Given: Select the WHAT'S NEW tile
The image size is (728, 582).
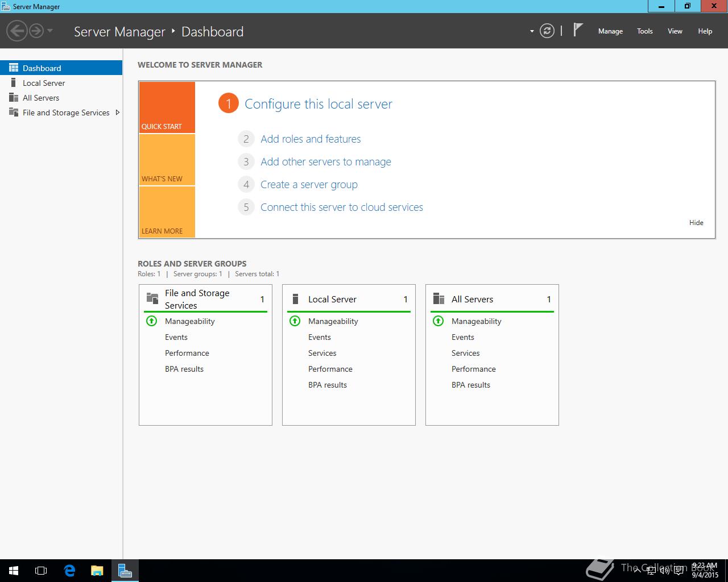Looking at the screenshot, I should pyautogui.click(x=167, y=160).
